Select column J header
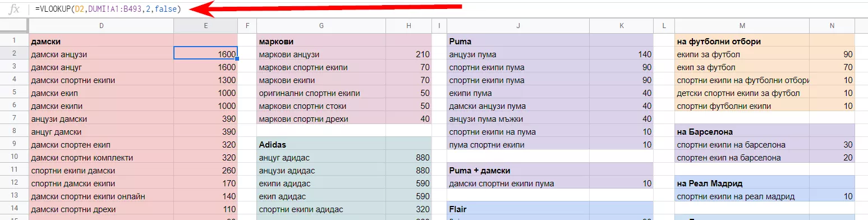 tap(518, 25)
